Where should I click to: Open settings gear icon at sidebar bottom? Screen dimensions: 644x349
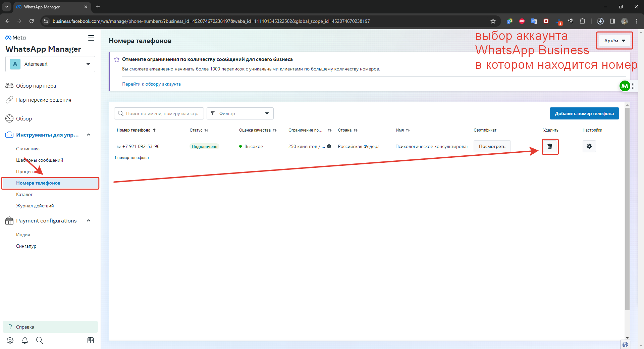10,340
